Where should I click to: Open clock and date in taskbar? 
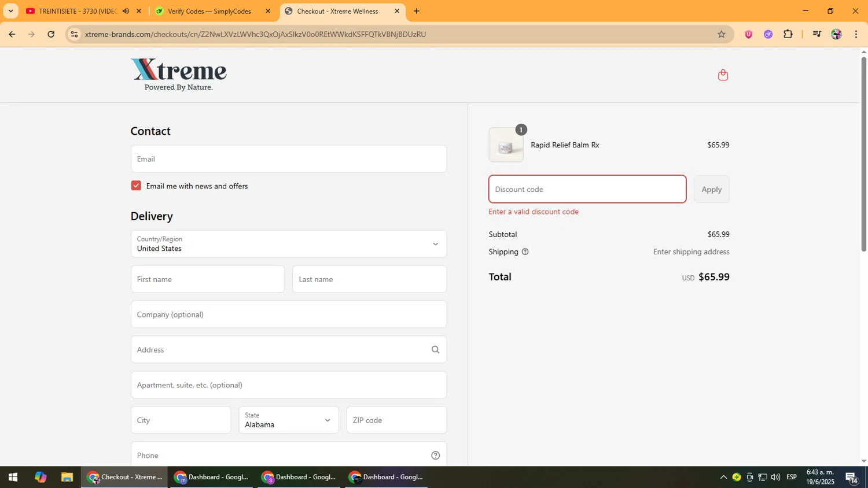coord(820,477)
